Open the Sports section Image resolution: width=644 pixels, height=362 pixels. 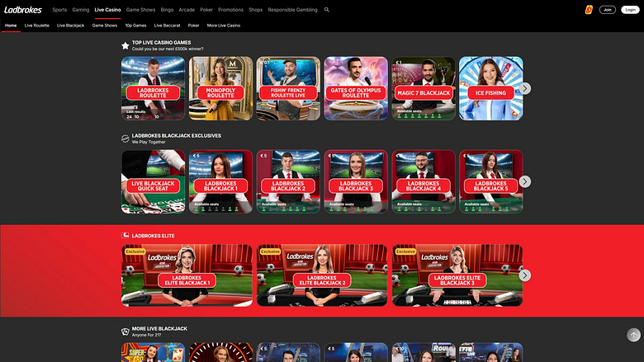(59, 10)
